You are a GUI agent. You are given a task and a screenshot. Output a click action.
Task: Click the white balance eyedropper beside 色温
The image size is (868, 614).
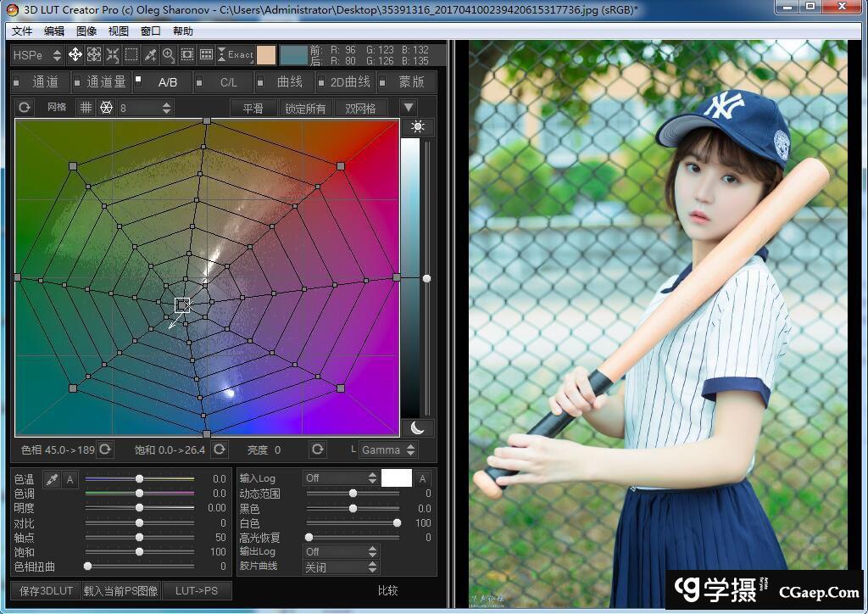click(x=52, y=480)
